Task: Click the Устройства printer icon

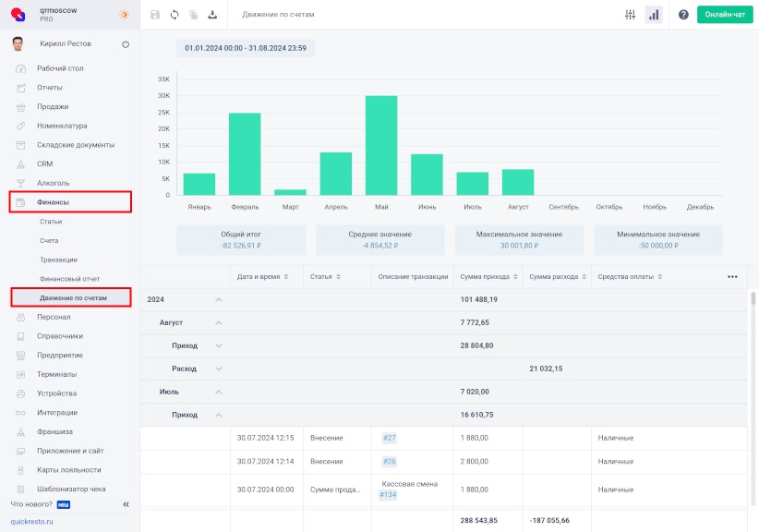Action: (x=20, y=393)
